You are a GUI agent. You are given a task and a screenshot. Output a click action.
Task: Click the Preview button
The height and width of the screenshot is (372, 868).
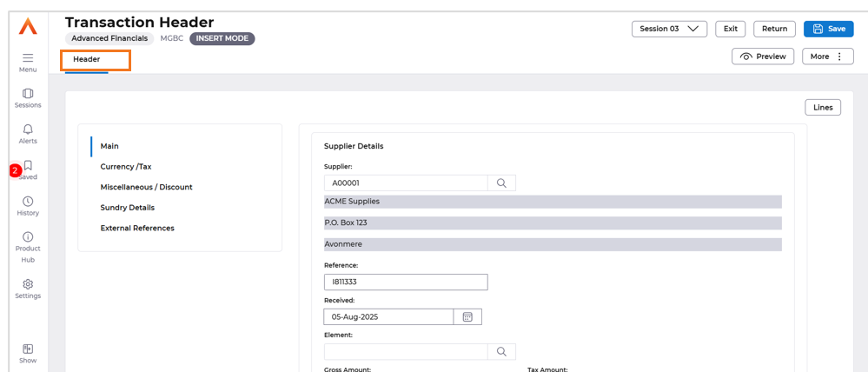[x=763, y=56]
